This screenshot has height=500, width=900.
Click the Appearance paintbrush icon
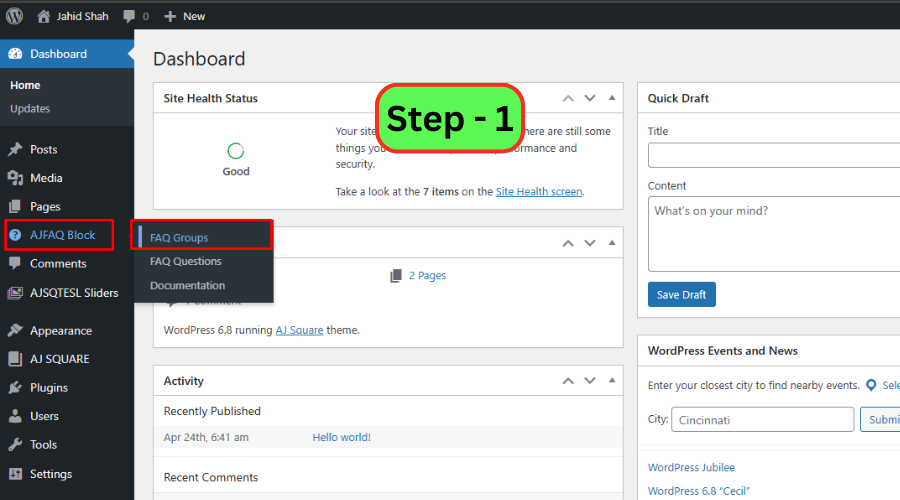click(15, 330)
